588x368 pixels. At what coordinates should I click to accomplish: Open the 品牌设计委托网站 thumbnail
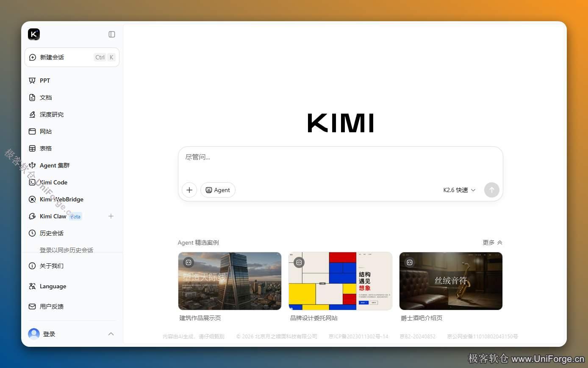coord(340,281)
